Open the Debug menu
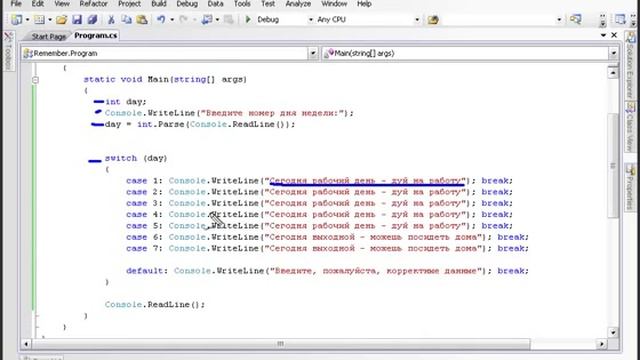Screen dimensions: 640x360 (x=187, y=4)
